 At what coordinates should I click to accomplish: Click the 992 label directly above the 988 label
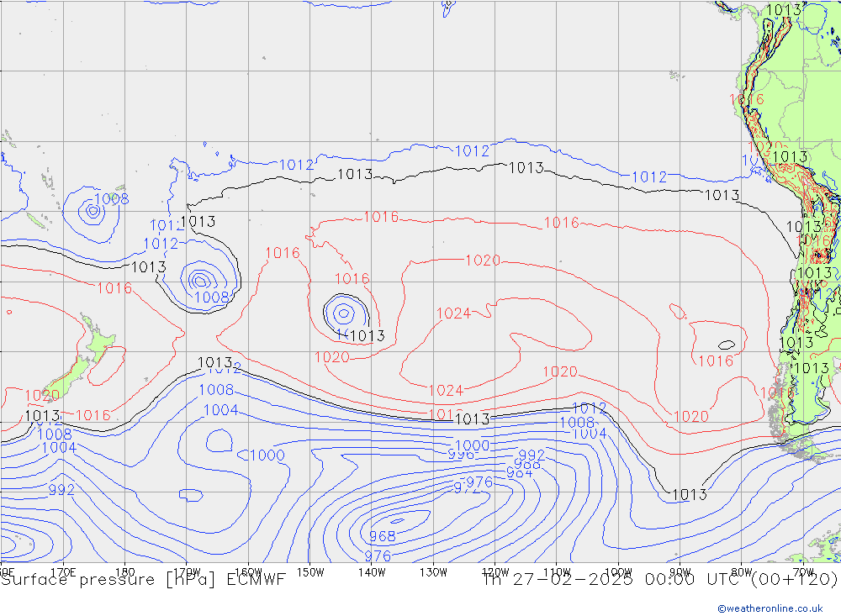pos(532,455)
